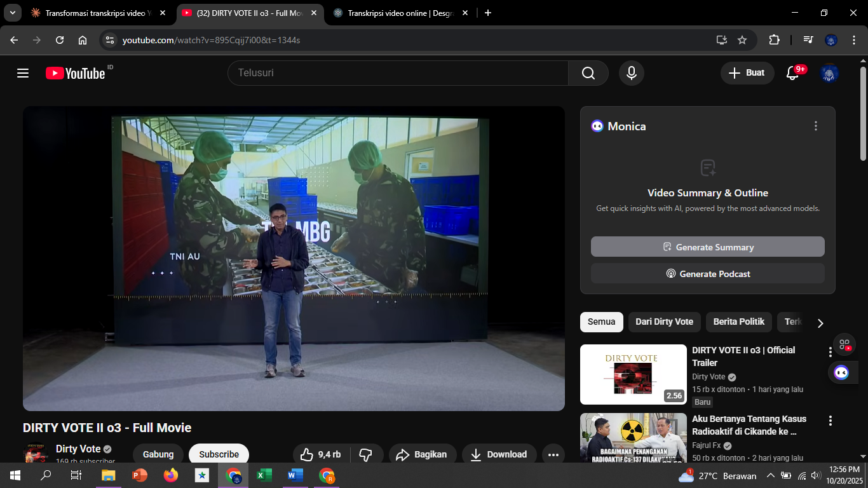868x488 pixels.
Task: Show hidden system tray icons
Action: tap(771, 476)
